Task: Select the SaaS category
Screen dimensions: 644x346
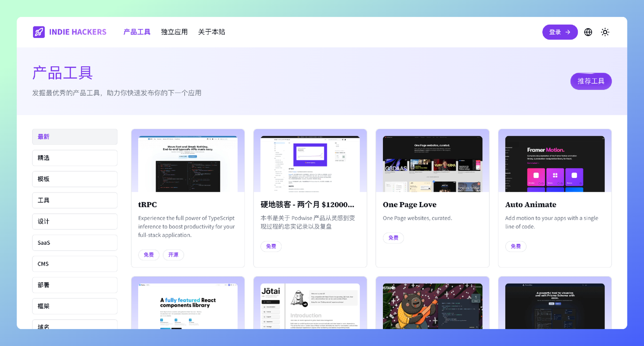Action: pos(75,243)
